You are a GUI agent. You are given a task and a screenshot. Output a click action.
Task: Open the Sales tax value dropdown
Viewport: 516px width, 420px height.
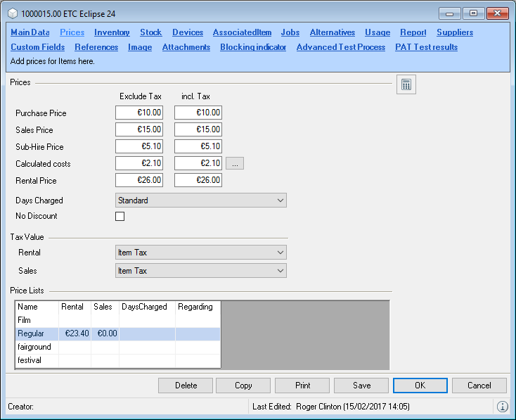tap(200, 271)
